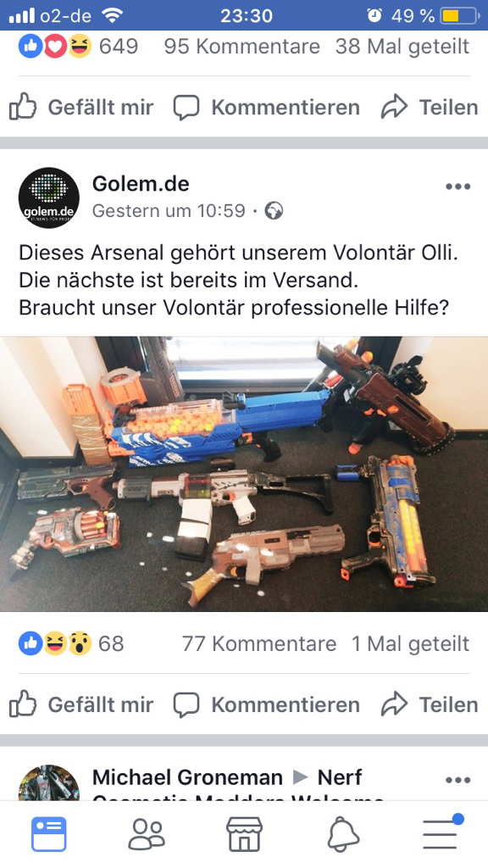The height and width of the screenshot is (868, 488).
Task: Tap Kommentieren on the top post
Action: tap(266, 107)
